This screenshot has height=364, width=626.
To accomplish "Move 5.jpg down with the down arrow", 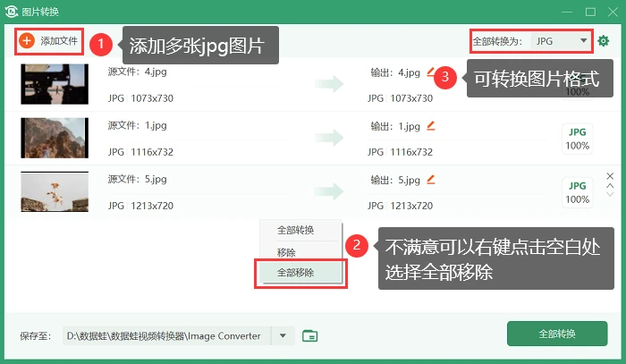I will [x=610, y=194].
